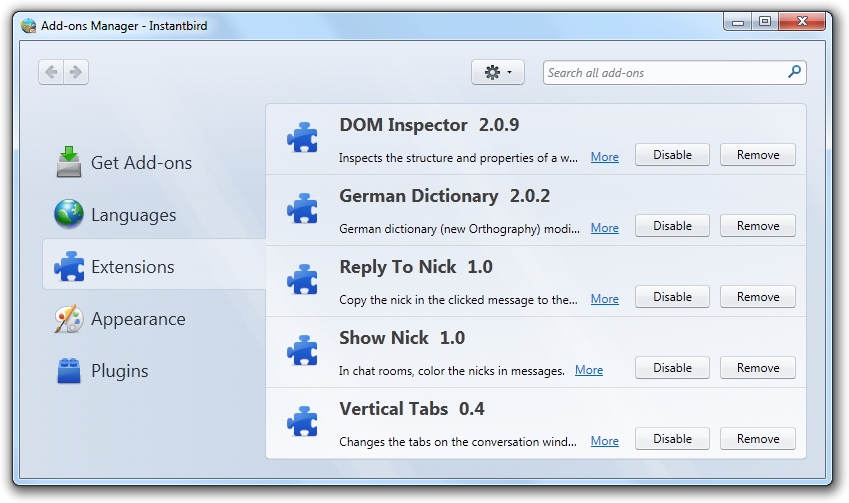Disable the Vertical Tabs extension
Screen dimensions: 849x503
pos(672,439)
